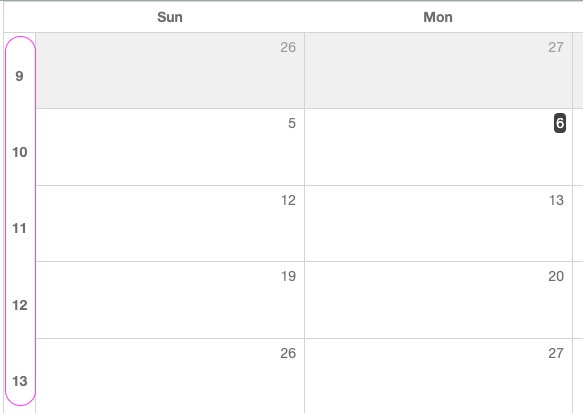This screenshot has height=413, width=583.
Task: Select week number 10 in sidebar
Action: click(x=20, y=152)
